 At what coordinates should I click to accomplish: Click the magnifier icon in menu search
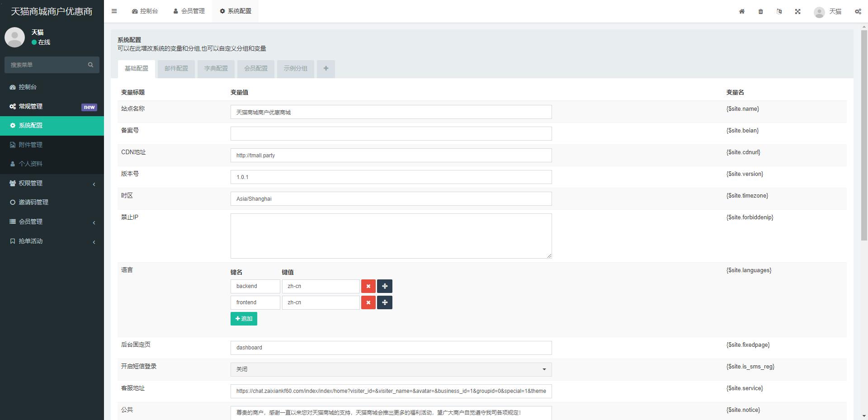pyautogui.click(x=90, y=65)
